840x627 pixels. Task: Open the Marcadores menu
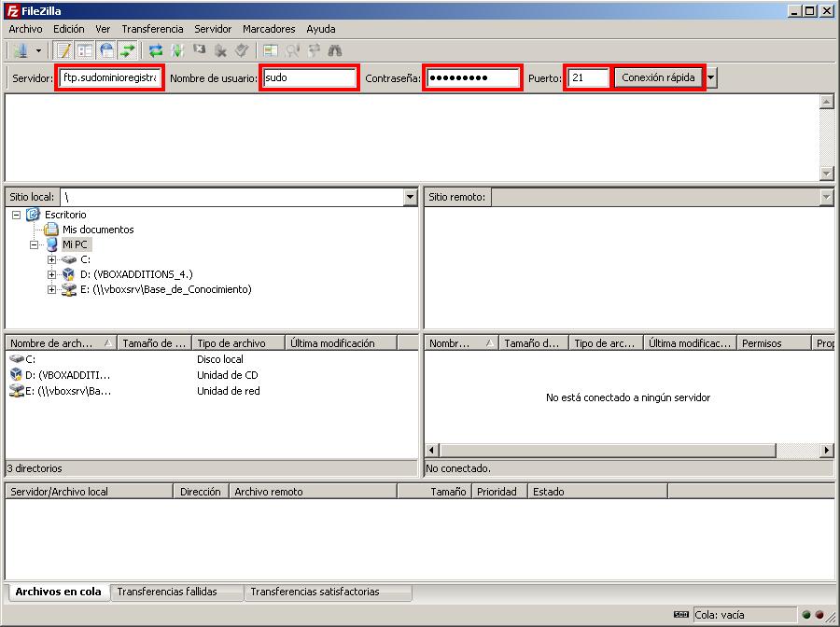pos(269,29)
